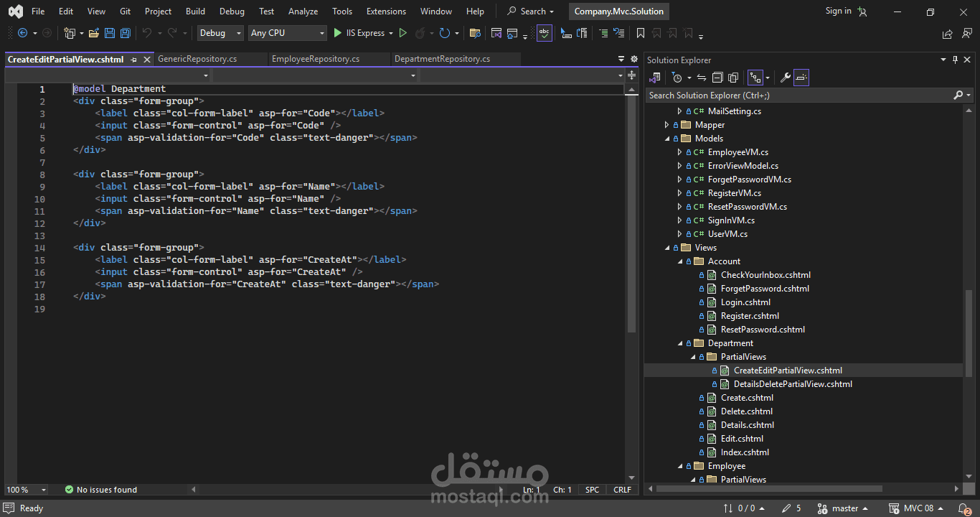Click No issues found indicator

point(100,490)
